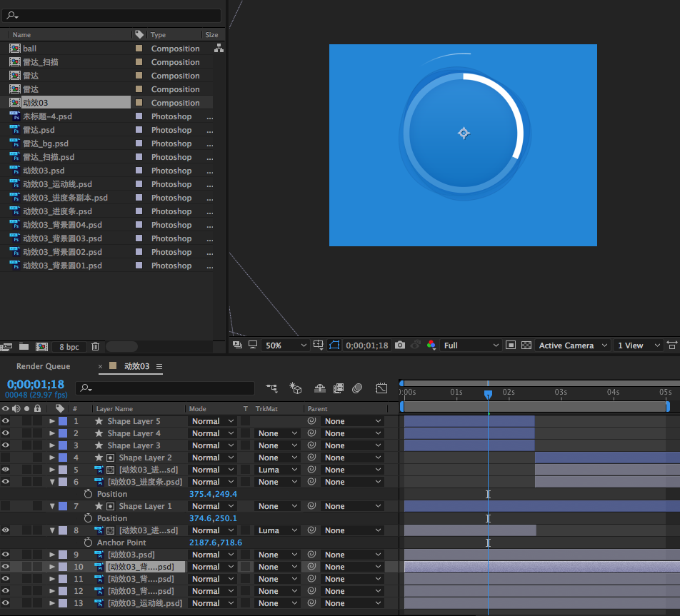Click the new composition icon
This screenshot has height=616, width=680.
pyautogui.click(x=41, y=346)
